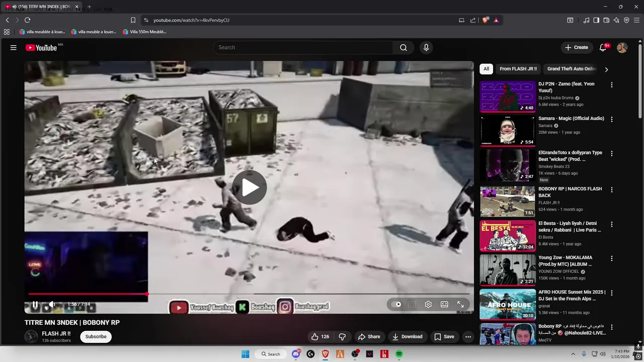Screen dimensions: 644x362
Task: Open options for AFRO HOUSE Sunset Mix video
Action: point(612,293)
